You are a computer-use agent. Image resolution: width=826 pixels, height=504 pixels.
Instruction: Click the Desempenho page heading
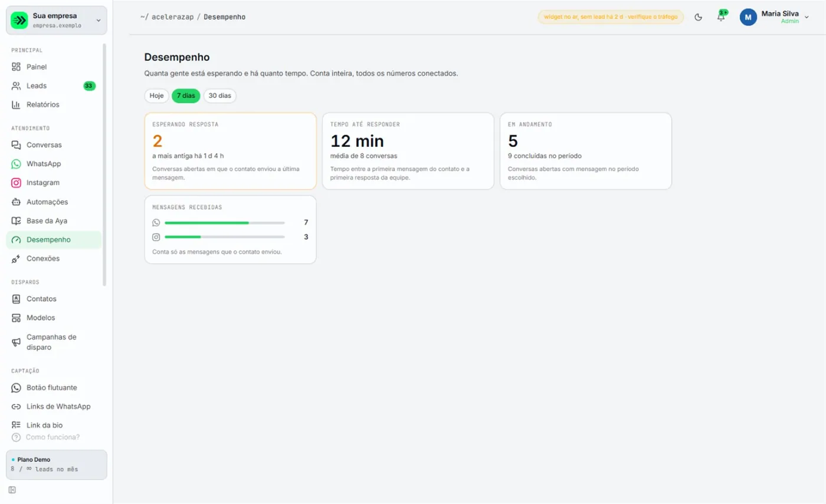[x=177, y=57]
